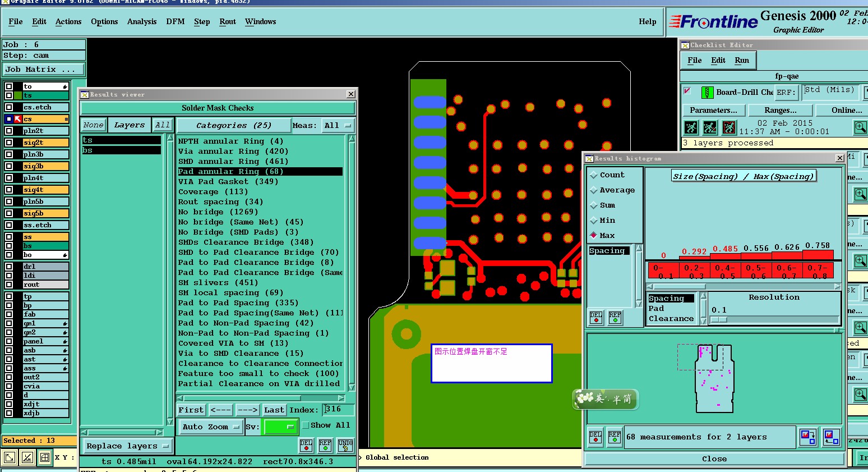The width and height of the screenshot is (868, 472).
Task: Click the Ranges... button
Action: 781,110
